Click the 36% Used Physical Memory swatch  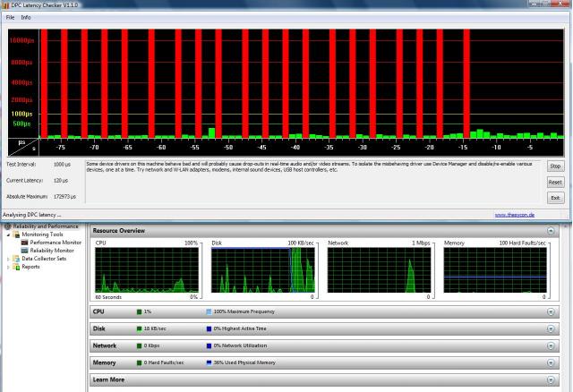click(209, 362)
